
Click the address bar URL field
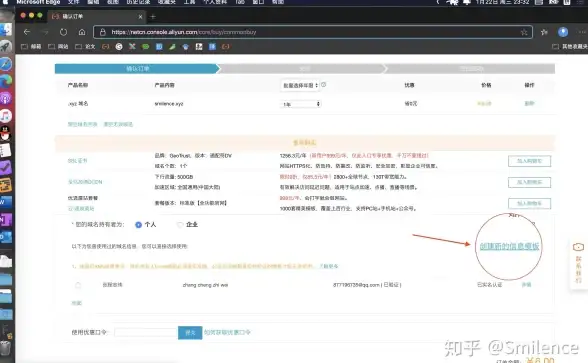coord(313,32)
